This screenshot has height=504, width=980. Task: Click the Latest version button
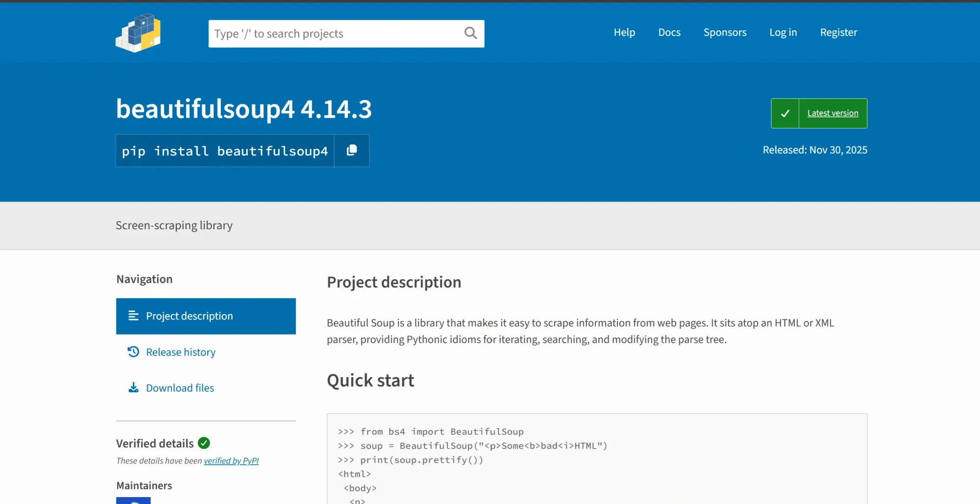tap(819, 113)
